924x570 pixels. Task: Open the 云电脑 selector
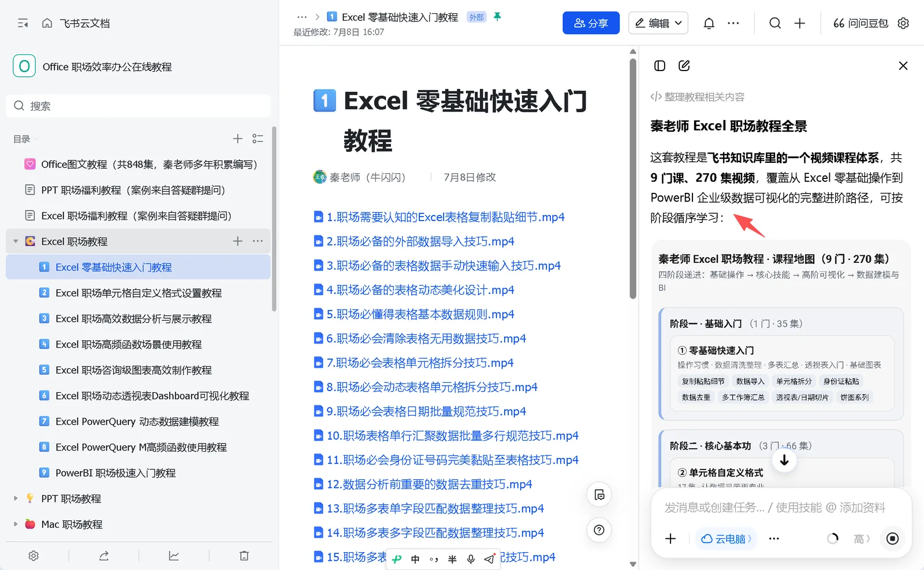click(726, 539)
